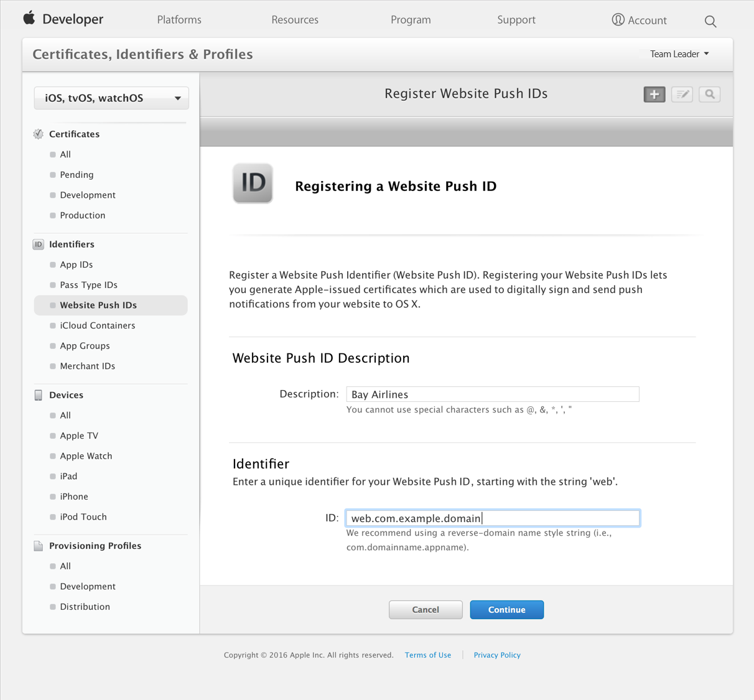Click the Devices section phone icon
The width and height of the screenshot is (754, 700).
[x=39, y=395]
